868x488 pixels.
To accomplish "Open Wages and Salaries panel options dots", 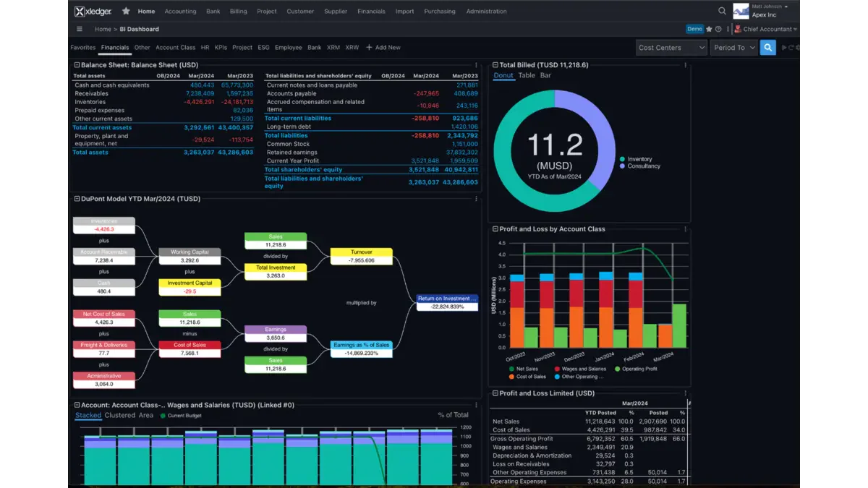I will coord(476,405).
